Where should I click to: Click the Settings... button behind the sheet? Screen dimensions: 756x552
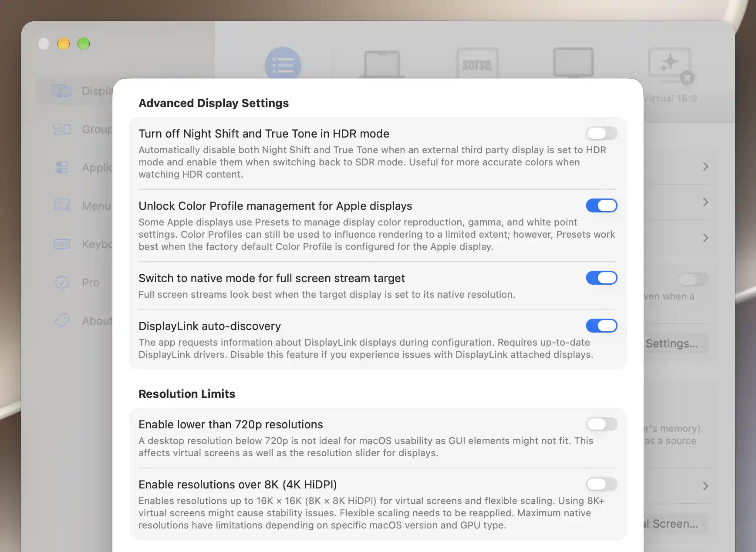(676, 343)
